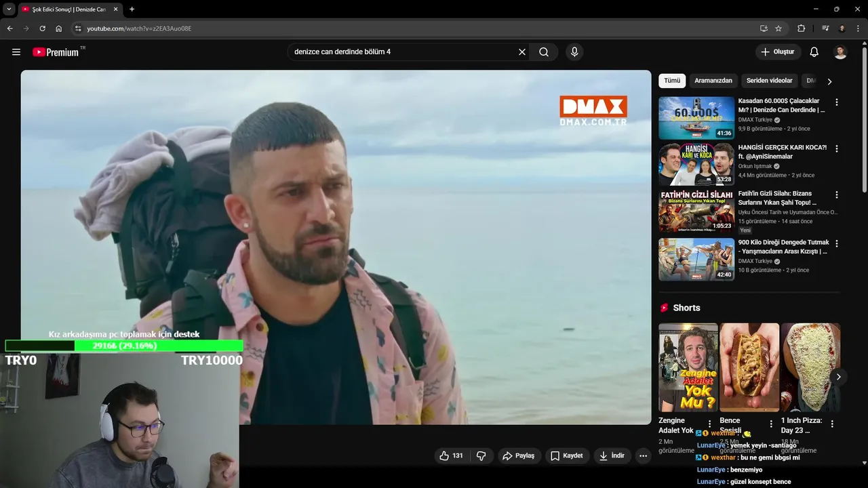Focus the URL address bar

[x=420, y=28]
